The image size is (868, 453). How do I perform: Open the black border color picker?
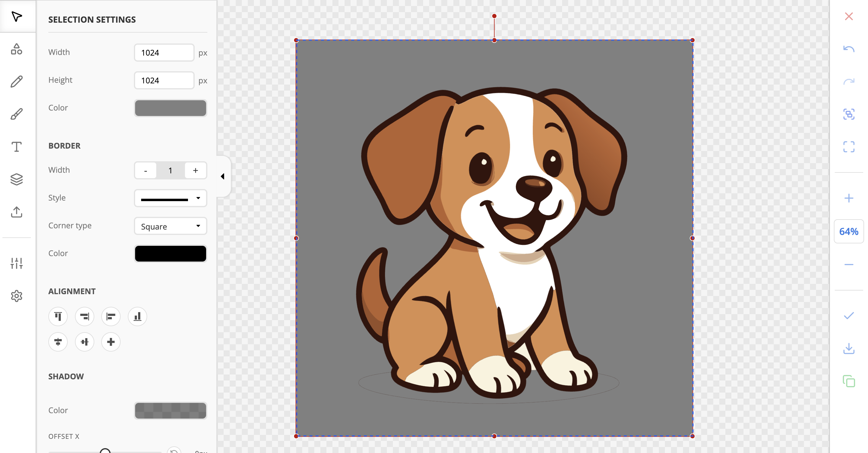170,253
